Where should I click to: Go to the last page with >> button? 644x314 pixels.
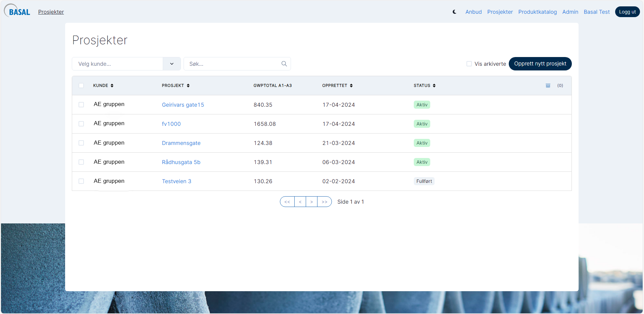[x=324, y=202]
